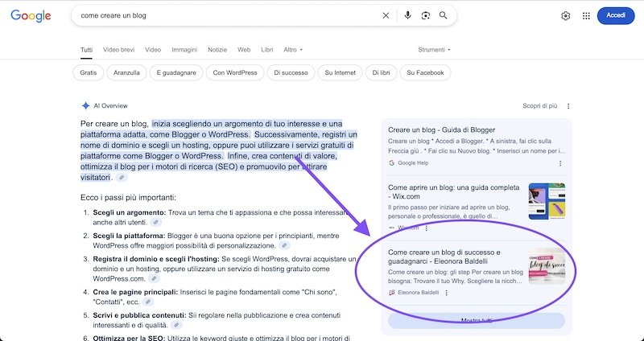Open settings gear icon
This screenshot has width=644, height=341.
point(566,16)
